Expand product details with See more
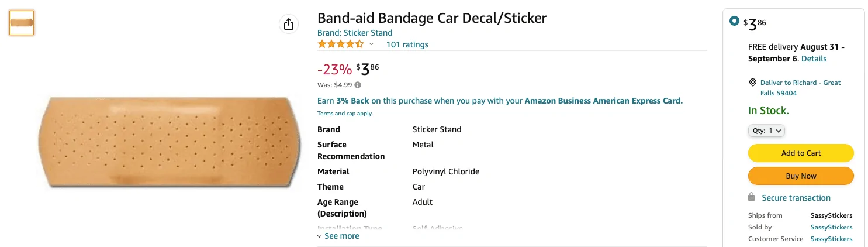 [338, 236]
